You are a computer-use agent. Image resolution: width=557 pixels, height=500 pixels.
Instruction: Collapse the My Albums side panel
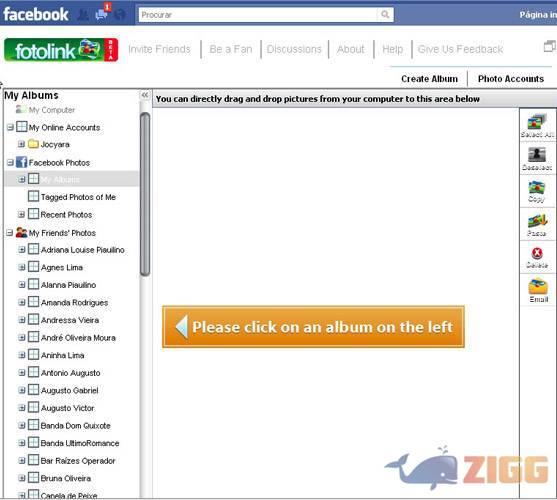coord(145,95)
